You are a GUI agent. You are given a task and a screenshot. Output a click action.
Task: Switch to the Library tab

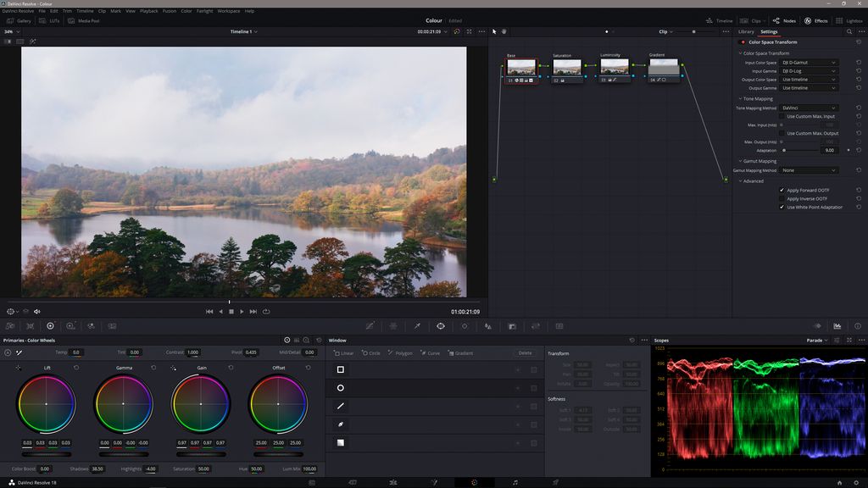click(x=747, y=31)
